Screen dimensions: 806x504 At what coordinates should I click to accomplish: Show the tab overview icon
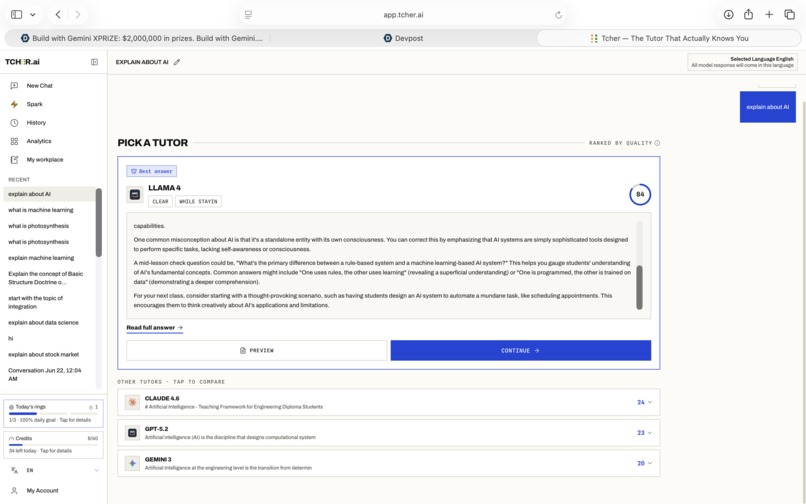(790, 14)
